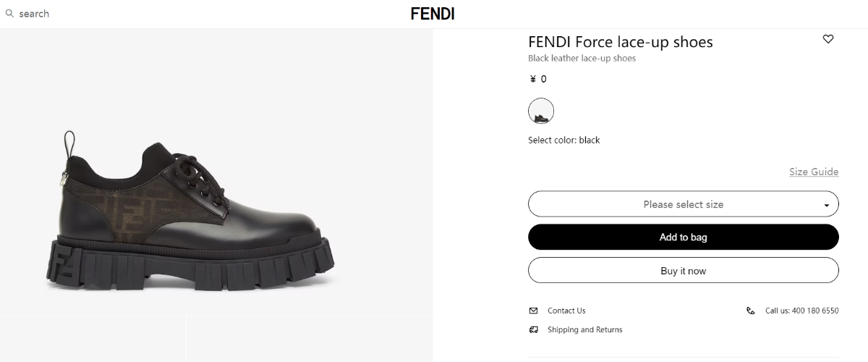Open the Contact Us link

(x=566, y=311)
